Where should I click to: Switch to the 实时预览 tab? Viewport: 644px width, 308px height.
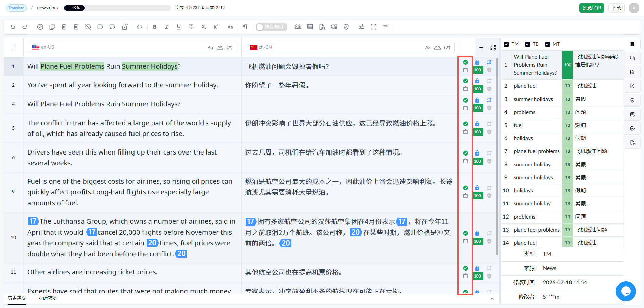tap(48, 298)
